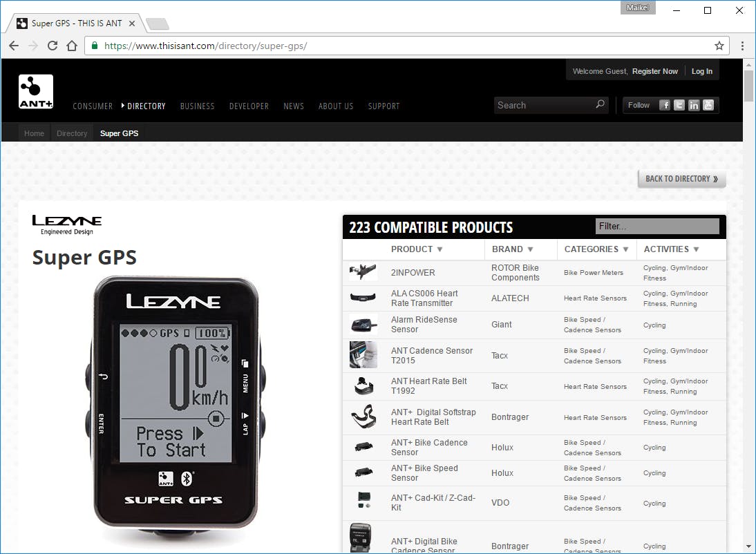Viewport: 756px width, 554px height.
Task: Click the Log In link
Action: pyautogui.click(x=701, y=71)
